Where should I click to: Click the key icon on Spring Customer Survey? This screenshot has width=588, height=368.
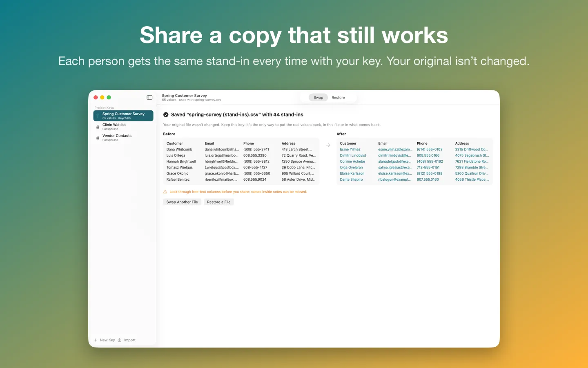[98, 116]
